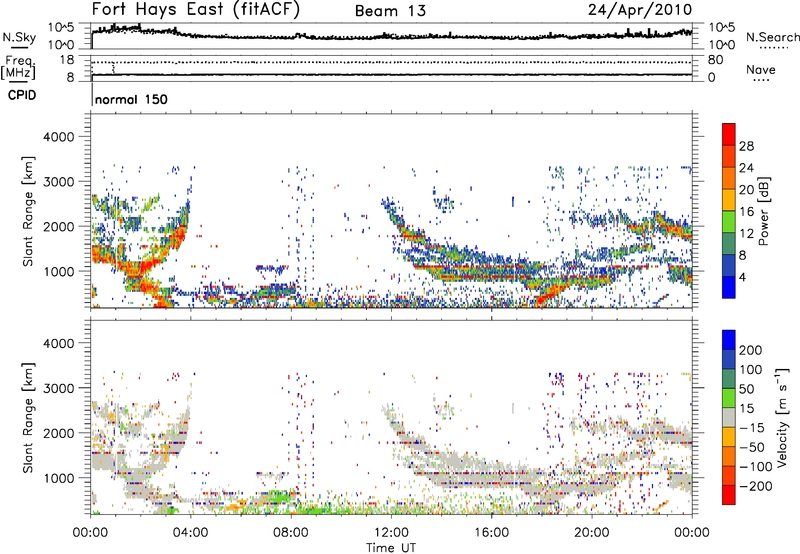Screen dimensions: 800x554
Task: Click the left '10^5' tick of the N.Sky axis
Action: 61,28
